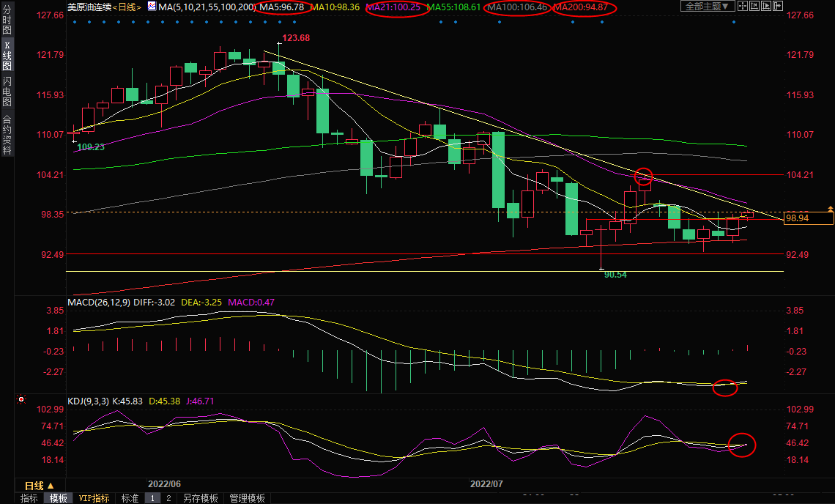This screenshot has height=504, width=835.
Task: Open the 全部主题 theme dropdown
Action: pyautogui.click(x=708, y=7)
